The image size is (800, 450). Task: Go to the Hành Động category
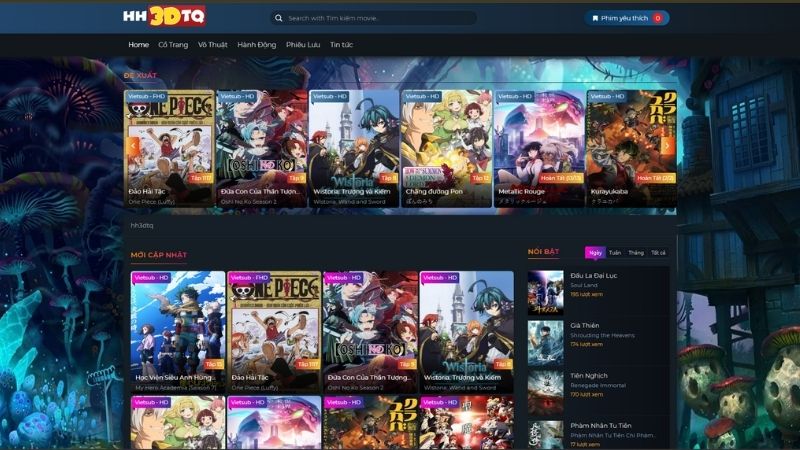coord(256,45)
